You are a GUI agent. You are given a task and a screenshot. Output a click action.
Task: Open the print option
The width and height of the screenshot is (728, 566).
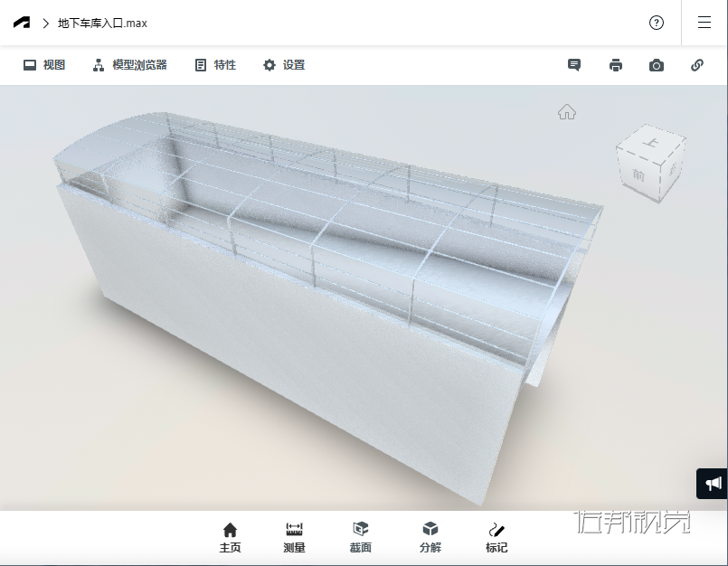point(615,65)
